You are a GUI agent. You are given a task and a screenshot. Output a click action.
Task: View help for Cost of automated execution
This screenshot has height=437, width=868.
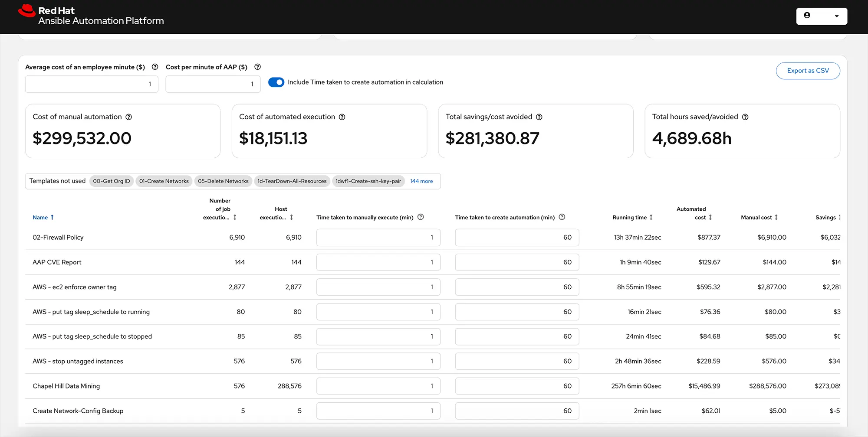tap(342, 117)
